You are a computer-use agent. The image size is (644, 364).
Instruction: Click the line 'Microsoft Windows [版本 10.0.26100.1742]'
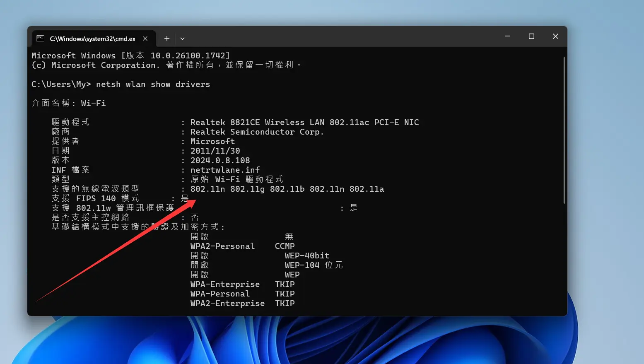[x=130, y=55]
